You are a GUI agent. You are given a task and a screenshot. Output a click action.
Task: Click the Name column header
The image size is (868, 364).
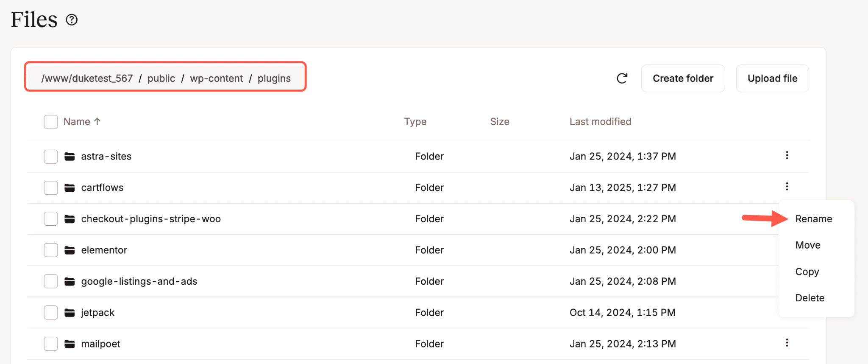(x=77, y=122)
